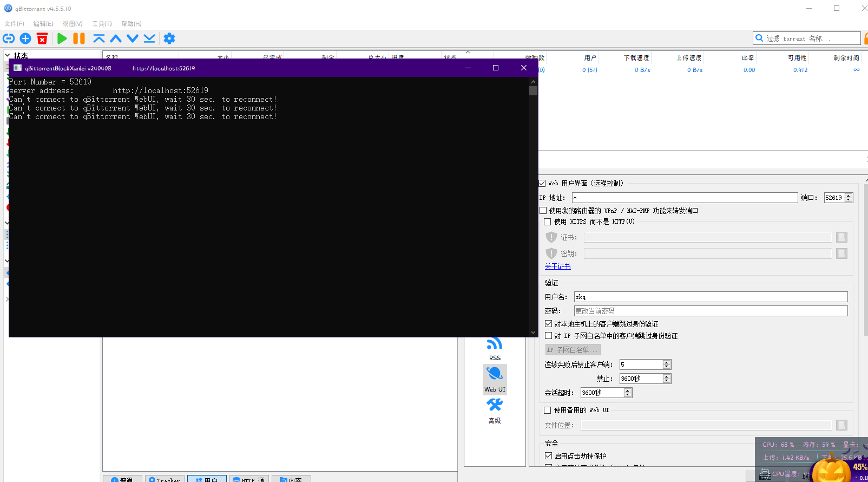The width and height of the screenshot is (868, 482).
Task: Click the console window scrollbar thumb
Action: point(533,90)
